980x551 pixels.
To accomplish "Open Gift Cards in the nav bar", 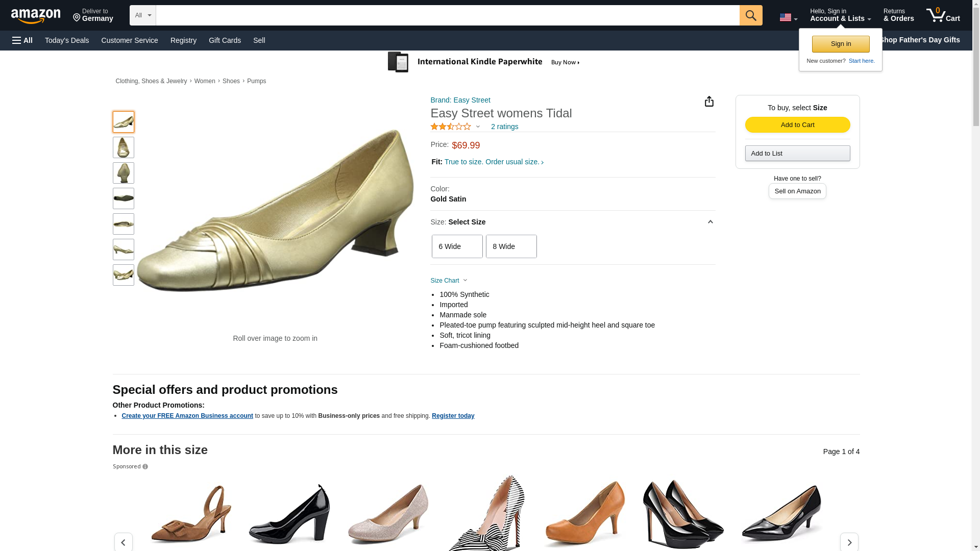I will coord(225,40).
